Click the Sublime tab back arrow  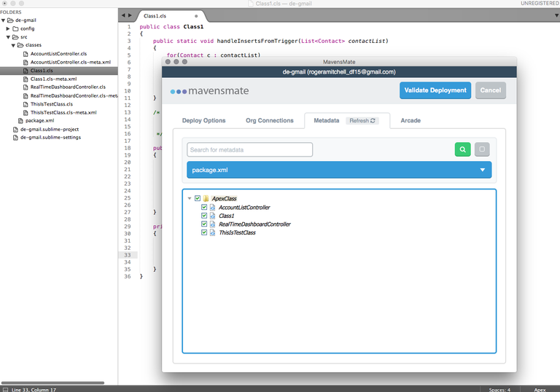[123, 15]
